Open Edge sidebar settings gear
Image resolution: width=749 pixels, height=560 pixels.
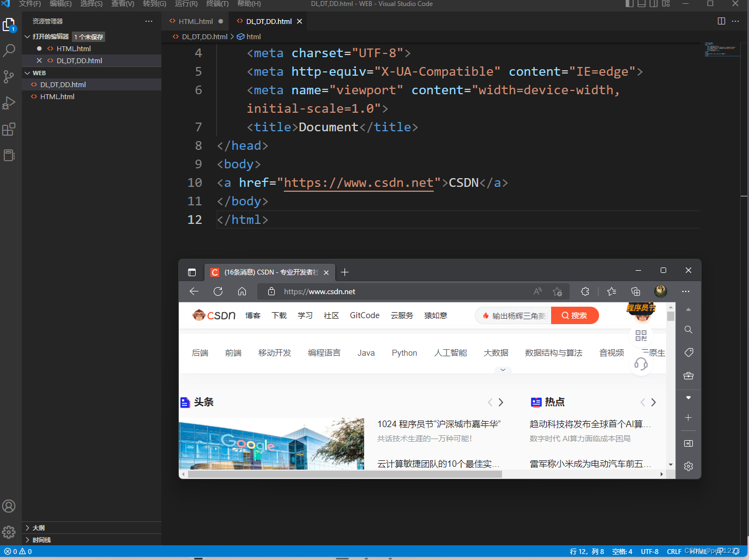pyautogui.click(x=688, y=466)
